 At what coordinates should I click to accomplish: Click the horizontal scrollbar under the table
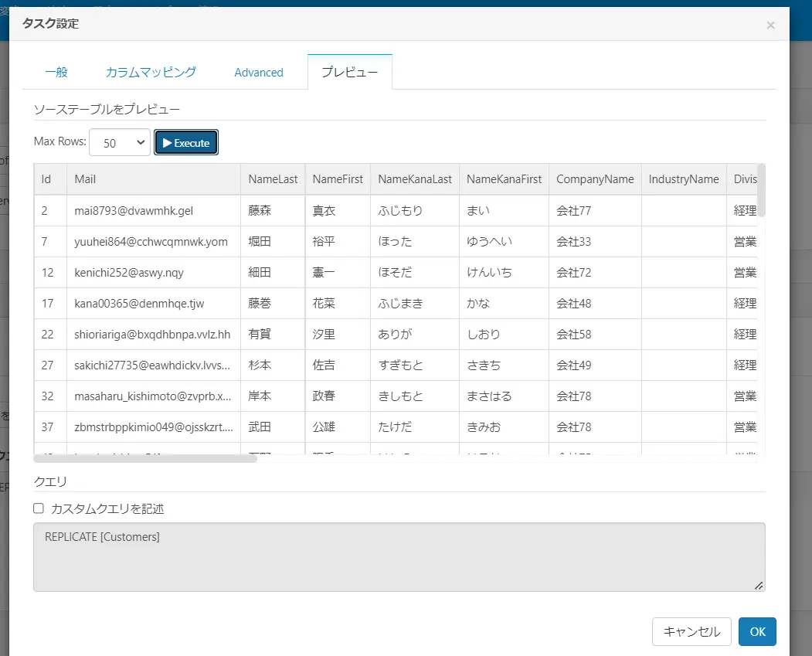tap(145, 458)
